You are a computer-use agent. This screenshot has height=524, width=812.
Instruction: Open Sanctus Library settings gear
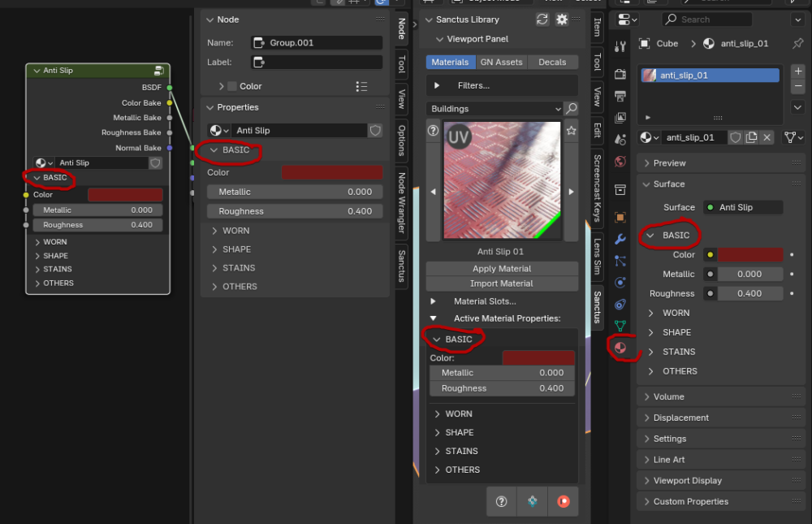[x=562, y=19]
